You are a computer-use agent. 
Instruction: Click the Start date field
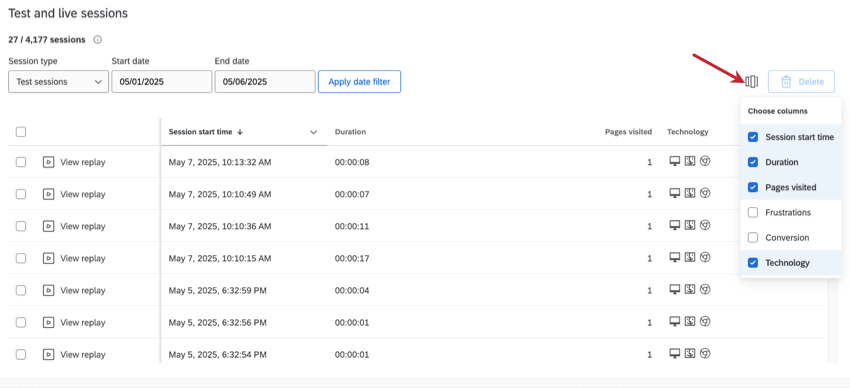pos(162,82)
